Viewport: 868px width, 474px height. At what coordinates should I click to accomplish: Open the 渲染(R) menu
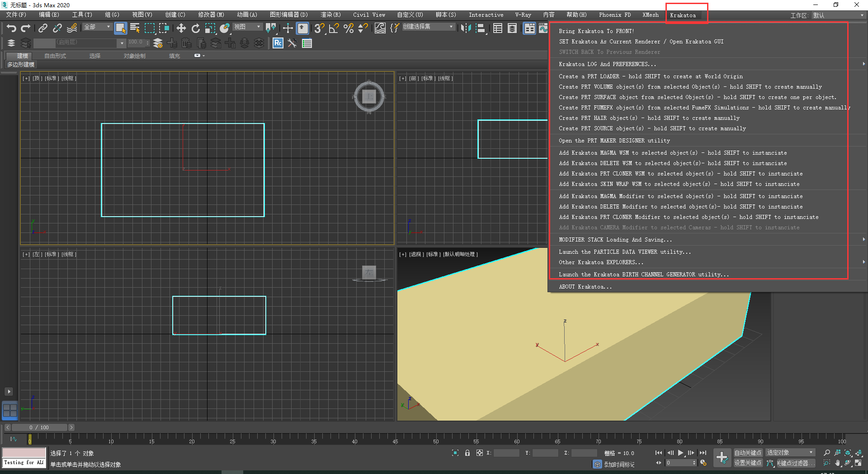(x=330, y=15)
